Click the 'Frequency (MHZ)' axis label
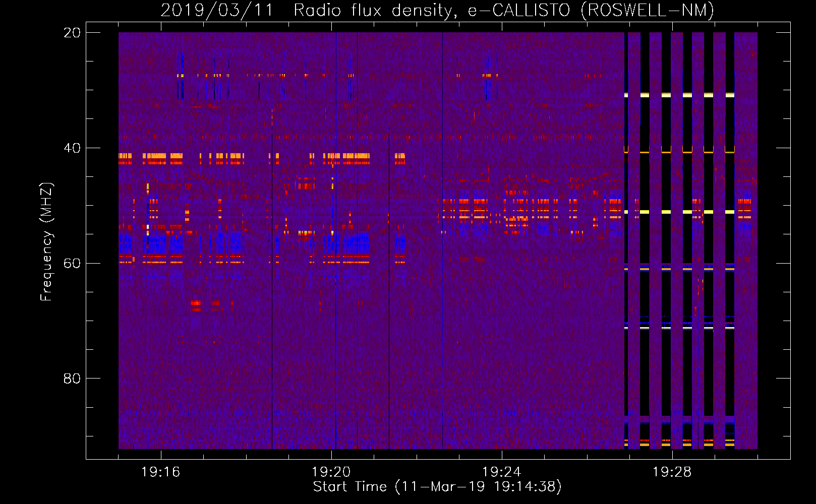Image resolution: width=816 pixels, height=504 pixels. (46, 242)
